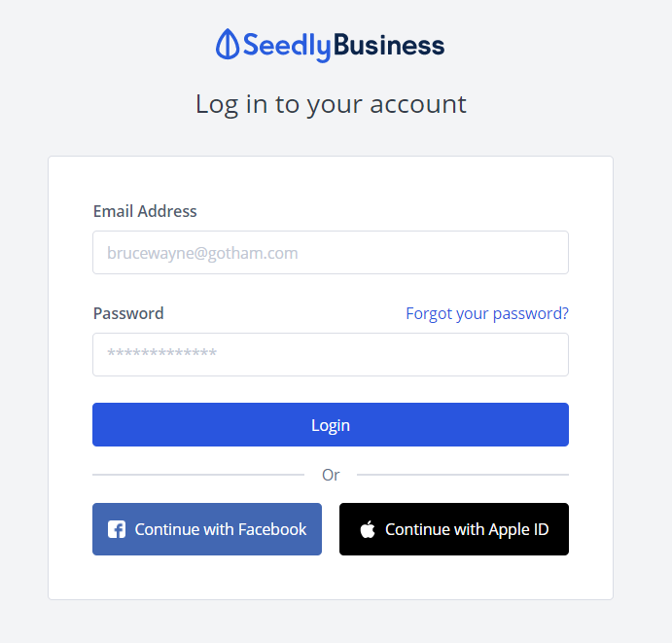Image resolution: width=672 pixels, height=643 pixels.
Task: Click the Password field label
Action: coord(128,313)
